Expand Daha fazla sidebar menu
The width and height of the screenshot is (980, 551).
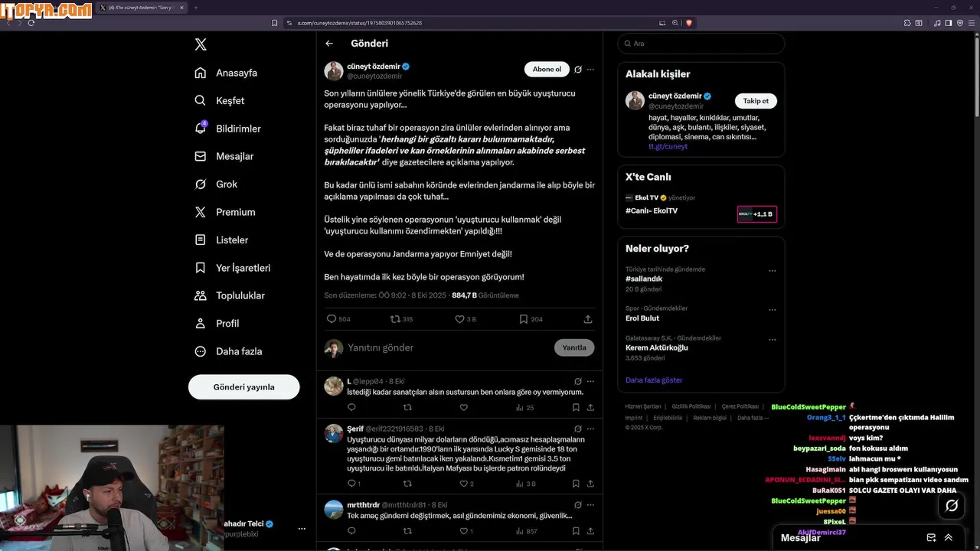coord(228,351)
